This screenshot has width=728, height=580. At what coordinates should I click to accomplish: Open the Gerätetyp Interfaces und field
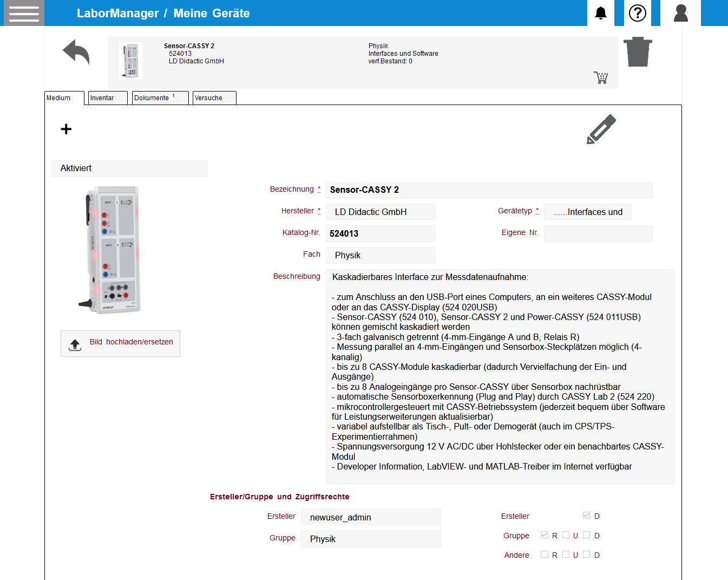pos(588,212)
